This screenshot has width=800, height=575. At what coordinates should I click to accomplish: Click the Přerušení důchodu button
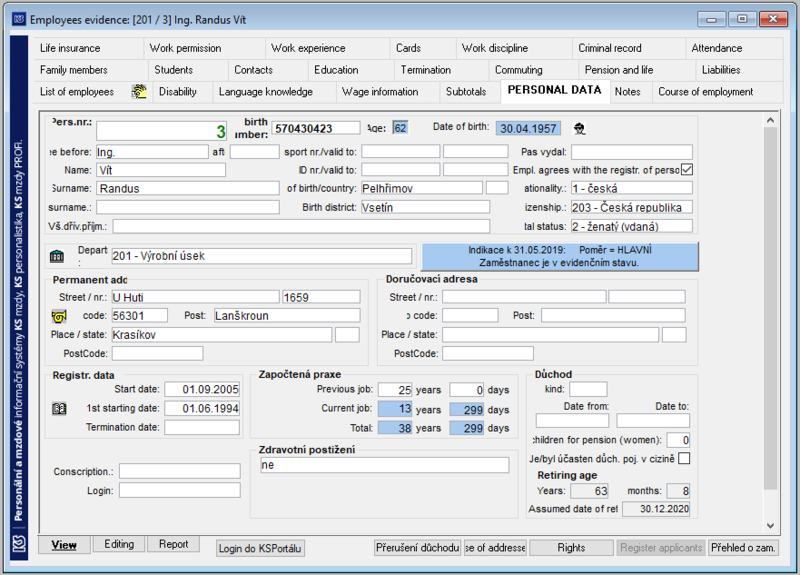[417, 548]
